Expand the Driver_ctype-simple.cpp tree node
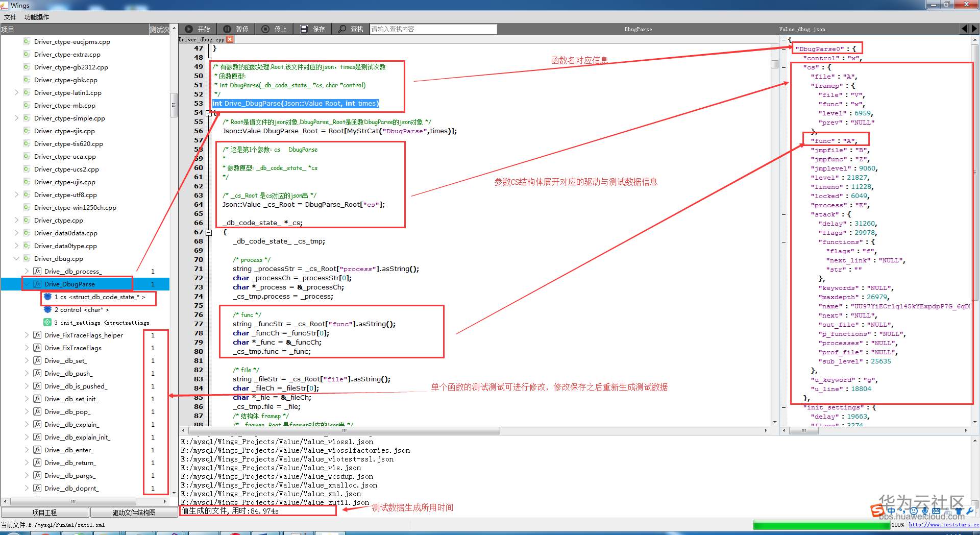980x535 pixels. click(x=16, y=118)
